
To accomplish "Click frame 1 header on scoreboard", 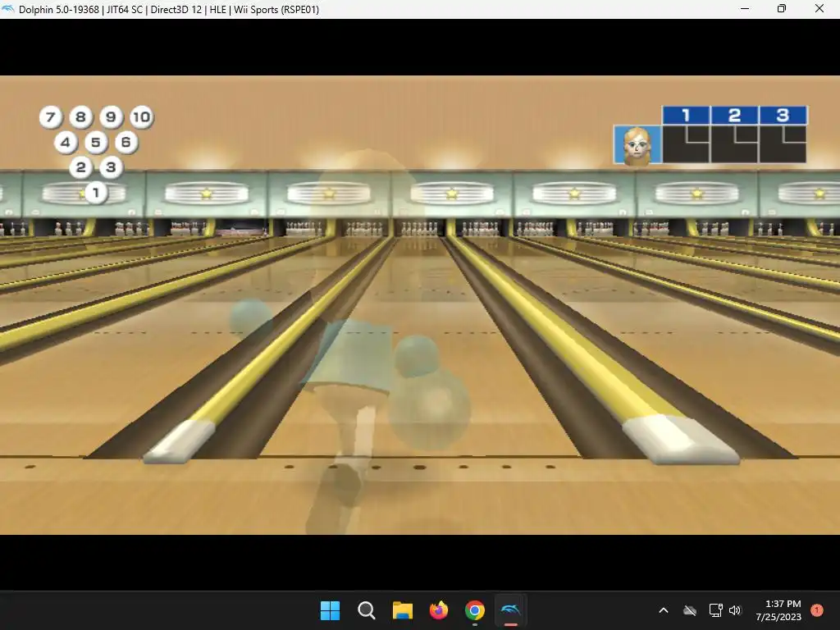I will click(x=686, y=115).
